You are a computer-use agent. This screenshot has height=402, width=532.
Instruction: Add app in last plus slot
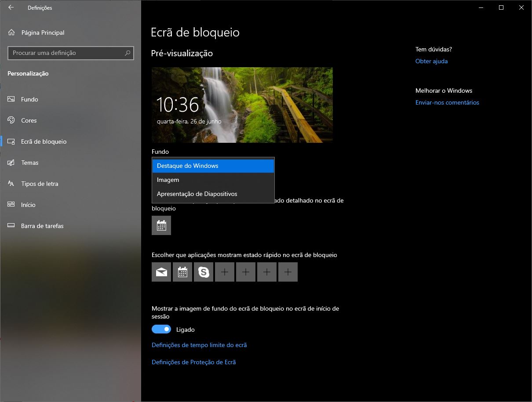(288, 272)
